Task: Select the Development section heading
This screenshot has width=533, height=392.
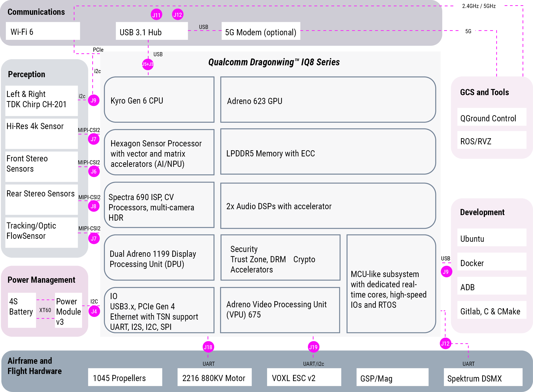Action: coord(482,212)
